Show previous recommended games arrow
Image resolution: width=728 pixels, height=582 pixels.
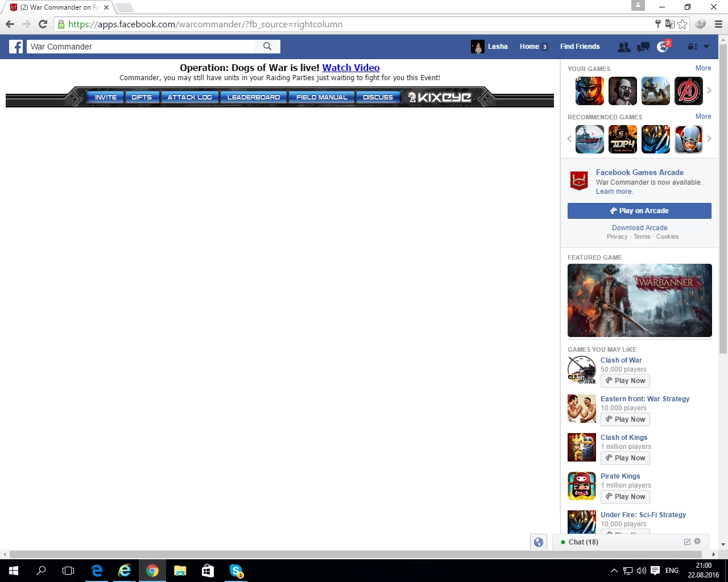[x=569, y=139]
